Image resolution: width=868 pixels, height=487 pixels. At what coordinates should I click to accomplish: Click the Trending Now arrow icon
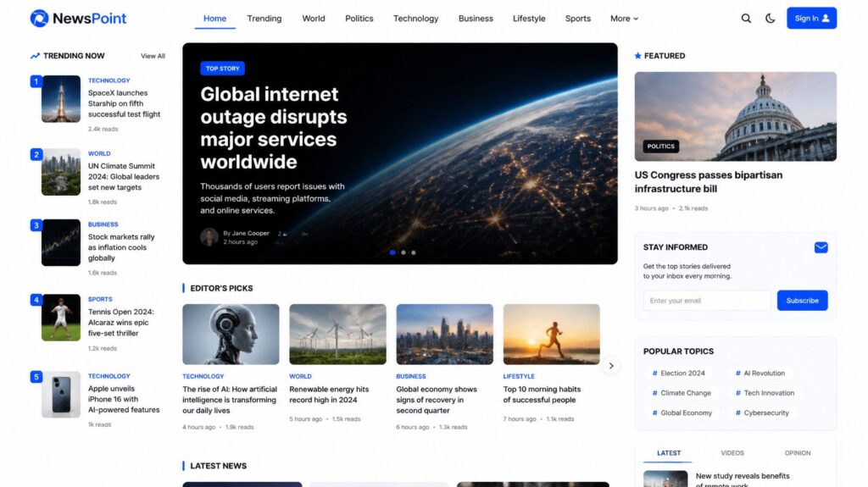35,56
